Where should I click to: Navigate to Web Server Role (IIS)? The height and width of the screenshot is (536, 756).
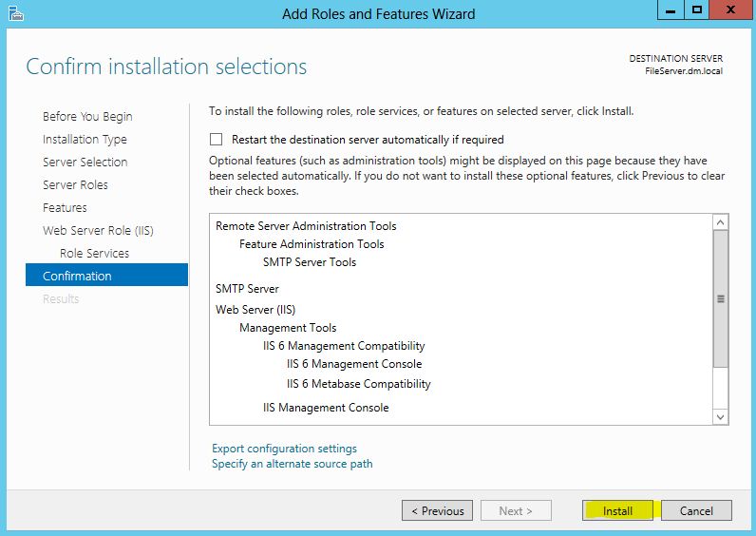coord(98,230)
